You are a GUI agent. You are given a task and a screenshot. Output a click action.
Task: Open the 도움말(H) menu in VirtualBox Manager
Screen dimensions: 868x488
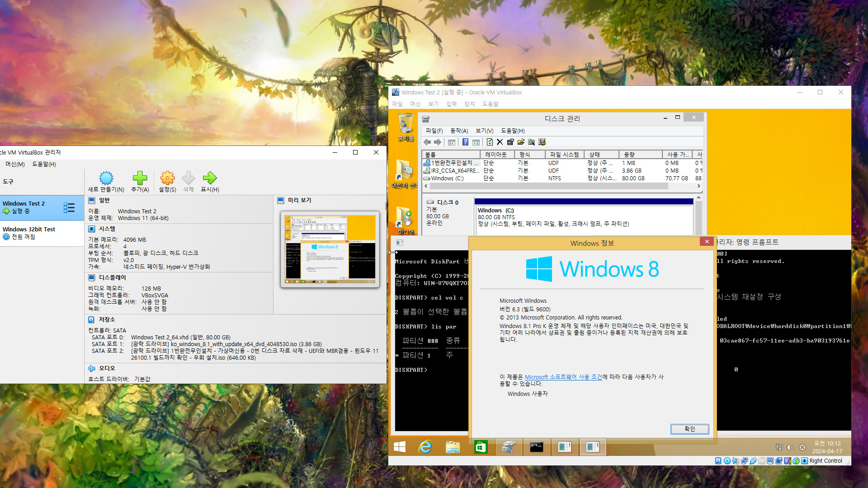pyautogui.click(x=44, y=164)
